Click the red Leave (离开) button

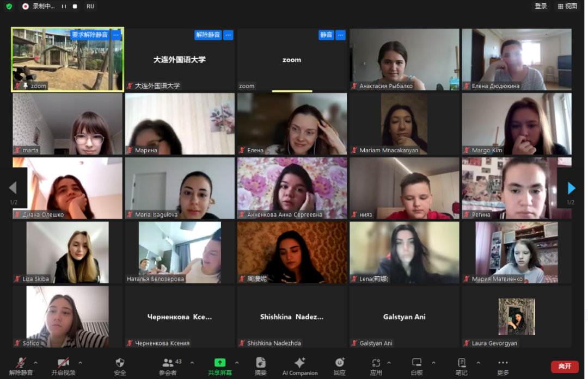(x=565, y=366)
